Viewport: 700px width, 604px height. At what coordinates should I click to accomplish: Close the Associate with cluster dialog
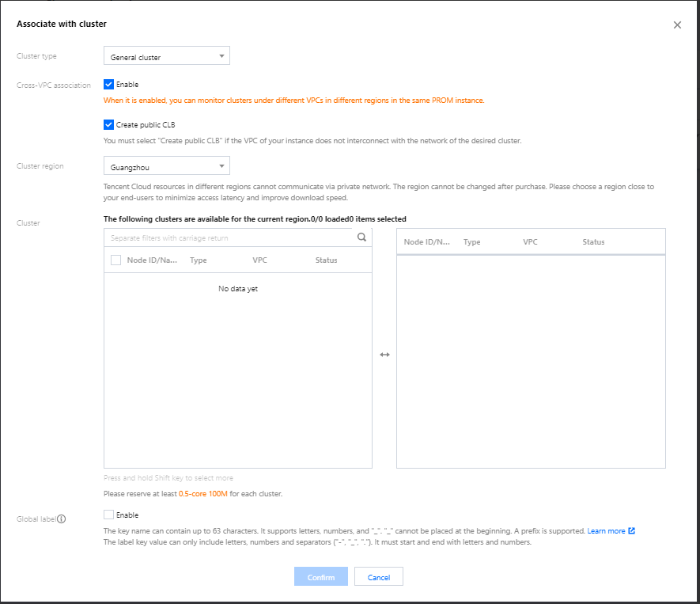pyautogui.click(x=677, y=25)
